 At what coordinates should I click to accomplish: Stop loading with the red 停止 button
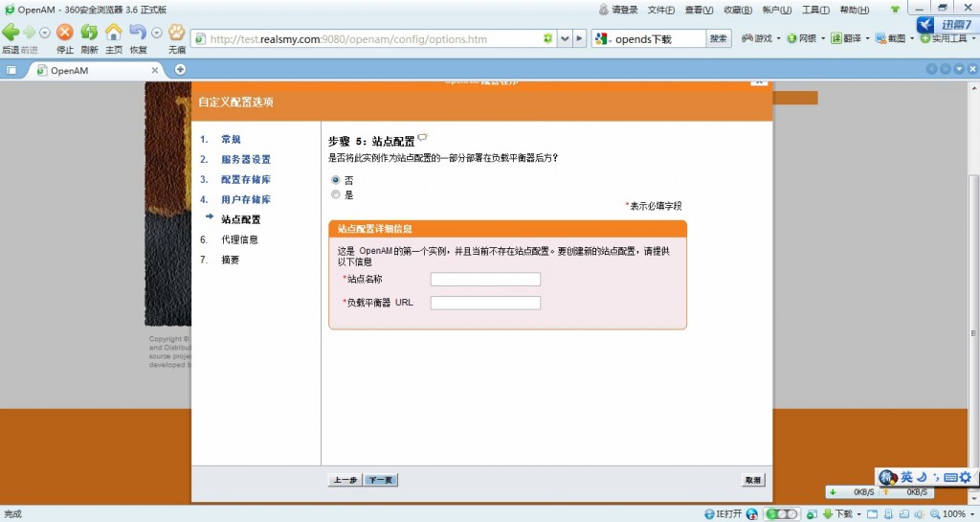pyautogui.click(x=65, y=32)
